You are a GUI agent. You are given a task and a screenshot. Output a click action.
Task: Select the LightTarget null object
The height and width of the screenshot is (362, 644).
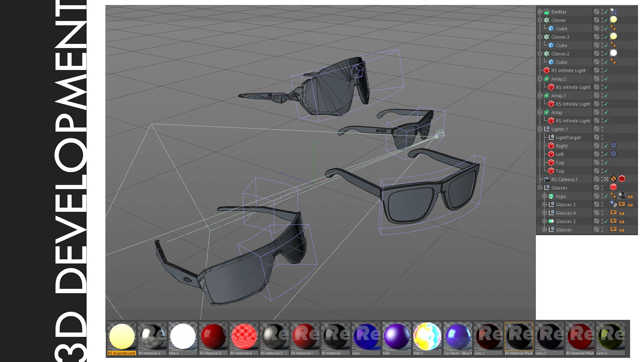(x=551, y=137)
